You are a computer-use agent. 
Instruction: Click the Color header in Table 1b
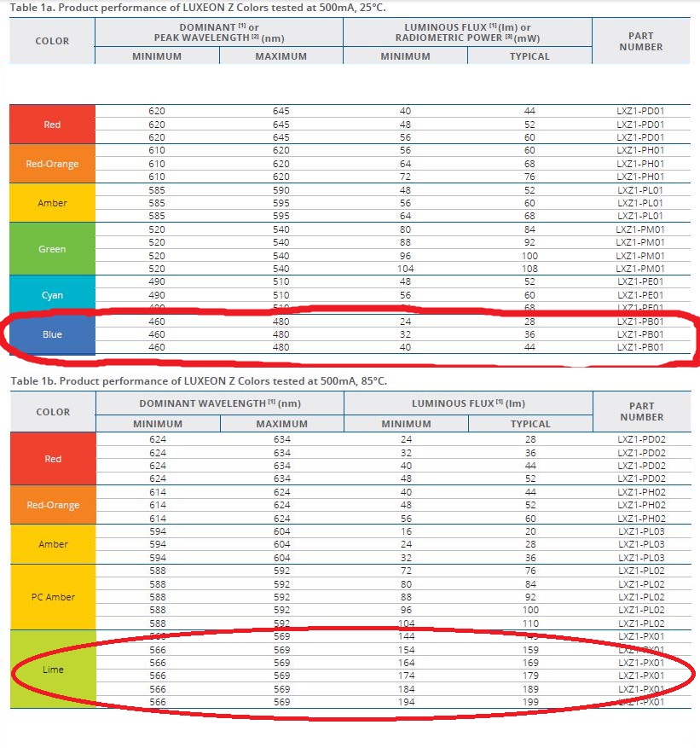tap(52, 412)
